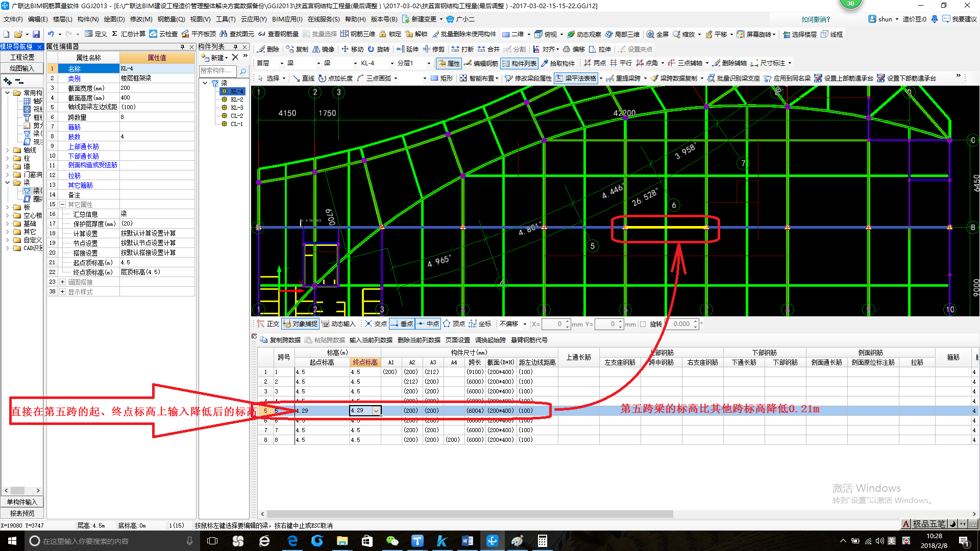This screenshot has width=980, height=551.
Task: Select the 延伸 extend tool
Action: pyautogui.click(x=407, y=49)
